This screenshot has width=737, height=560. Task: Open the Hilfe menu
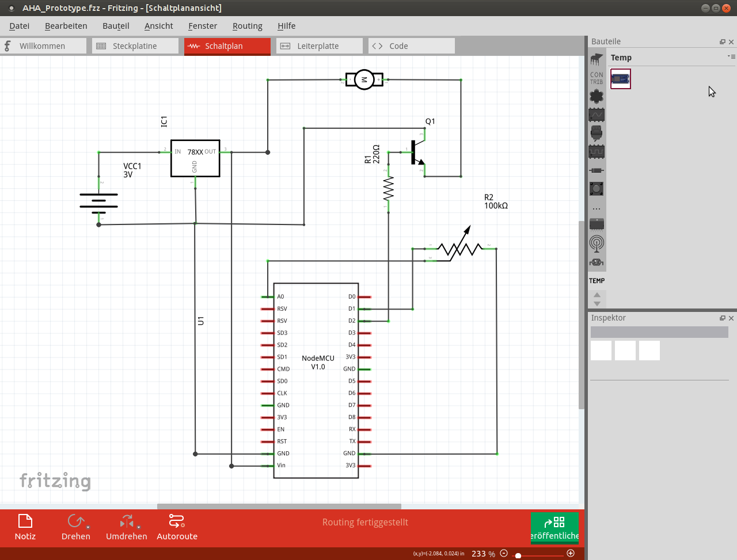287,26
